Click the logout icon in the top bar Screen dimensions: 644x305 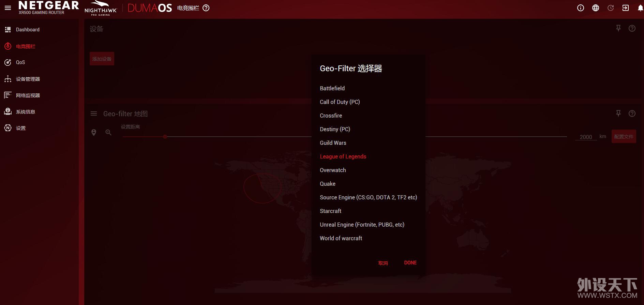coord(626,8)
